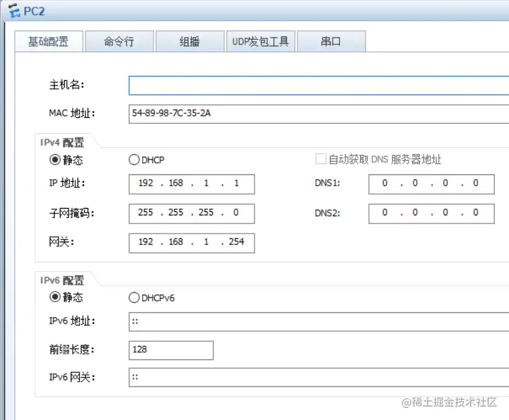Click the IPv6 网关 input field
The width and height of the screenshot is (509, 420).
click(318, 377)
